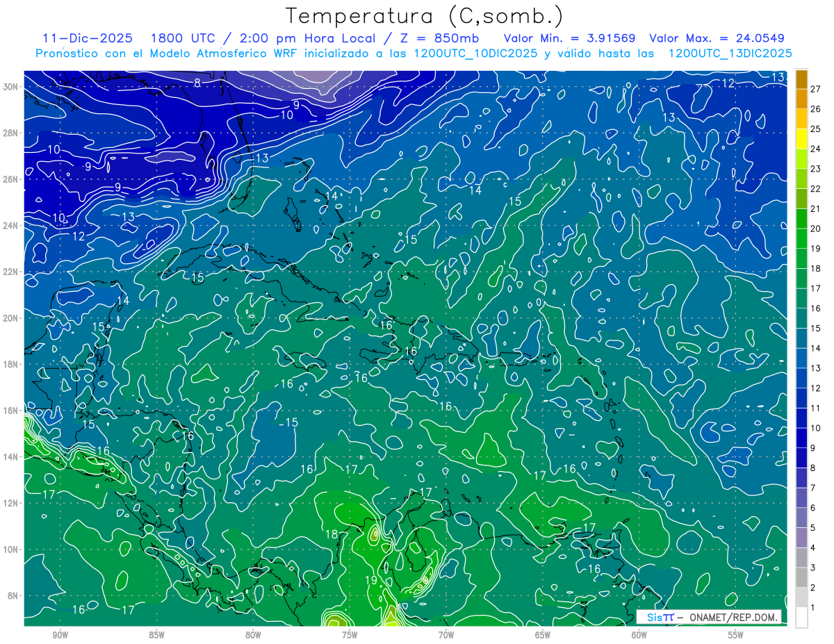Click the 65W longitude axis label
The height and width of the screenshot is (644, 834).
tap(543, 635)
